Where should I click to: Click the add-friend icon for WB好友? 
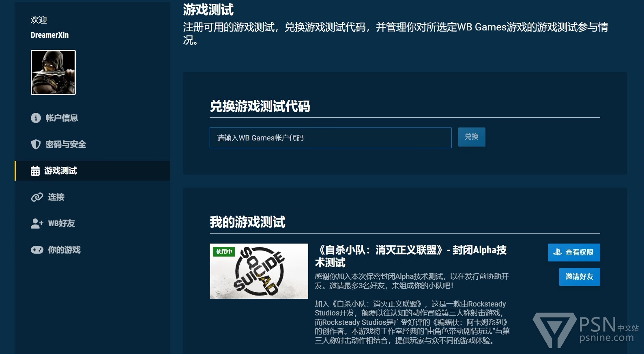tap(37, 223)
